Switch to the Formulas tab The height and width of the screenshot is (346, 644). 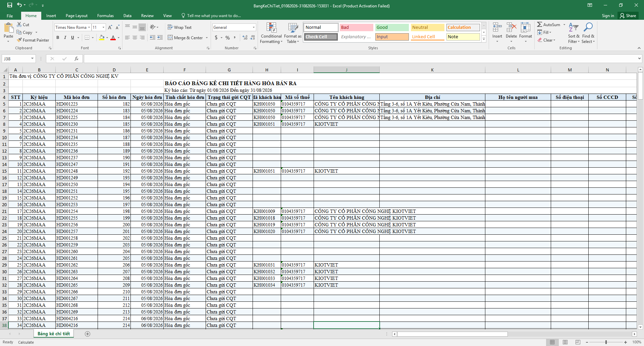pyautogui.click(x=105, y=16)
